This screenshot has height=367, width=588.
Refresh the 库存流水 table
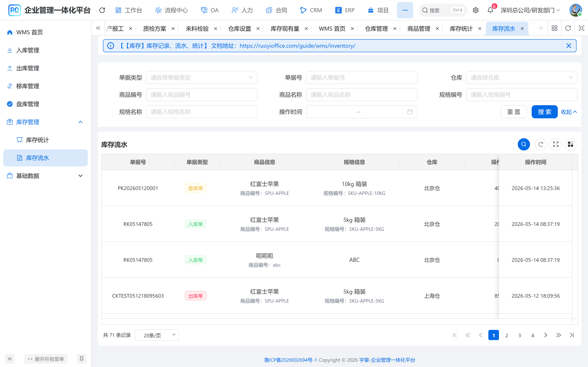pyautogui.click(x=541, y=144)
